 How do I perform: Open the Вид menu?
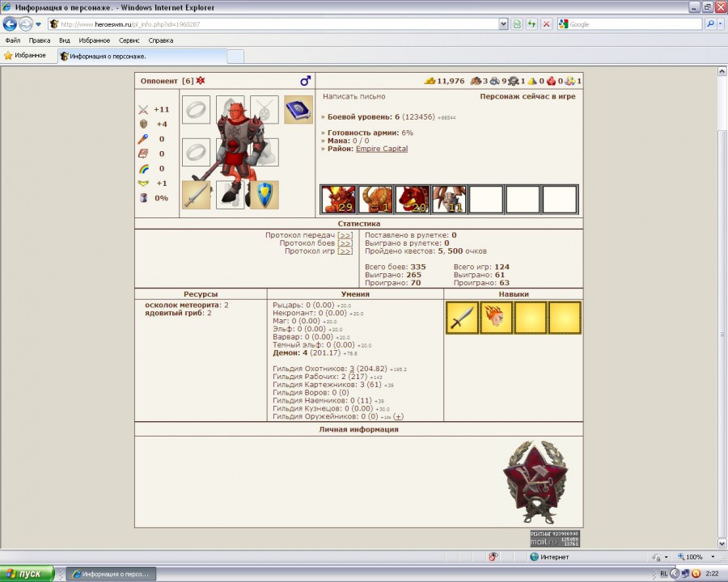coord(65,40)
